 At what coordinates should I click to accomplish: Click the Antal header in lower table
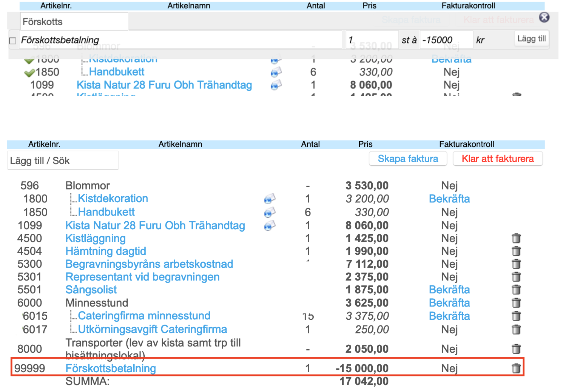[310, 144]
